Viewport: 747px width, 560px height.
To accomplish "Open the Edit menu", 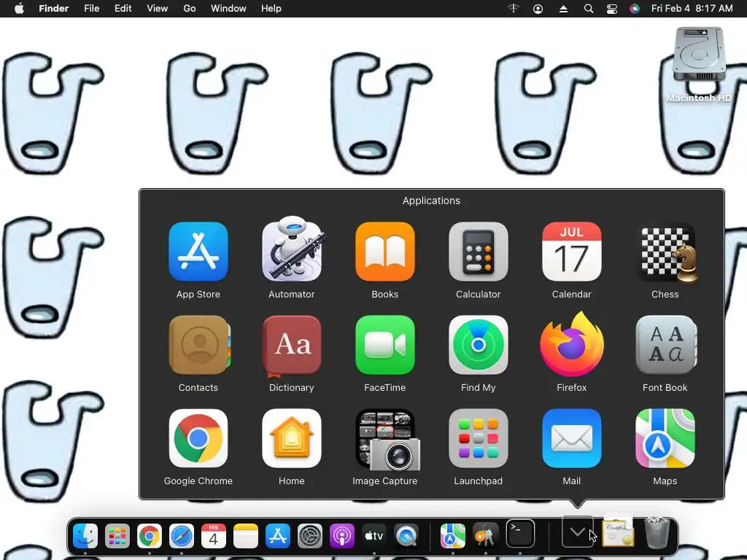I will [x=123, y=9].
